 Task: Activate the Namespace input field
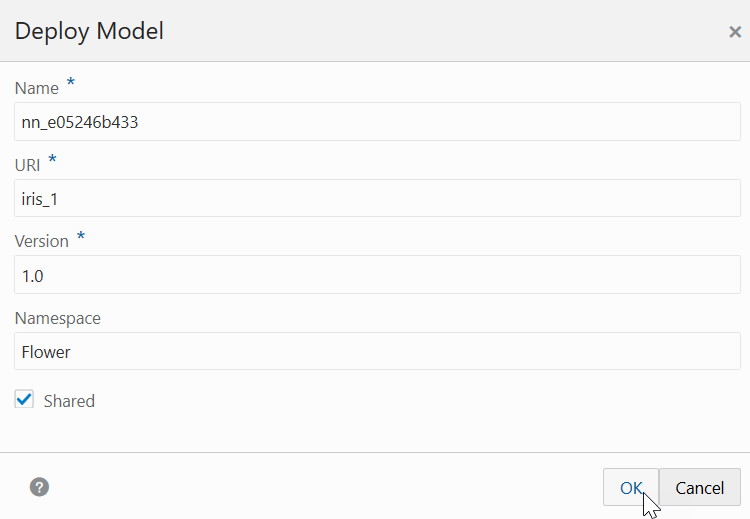[x=377, y=351]
